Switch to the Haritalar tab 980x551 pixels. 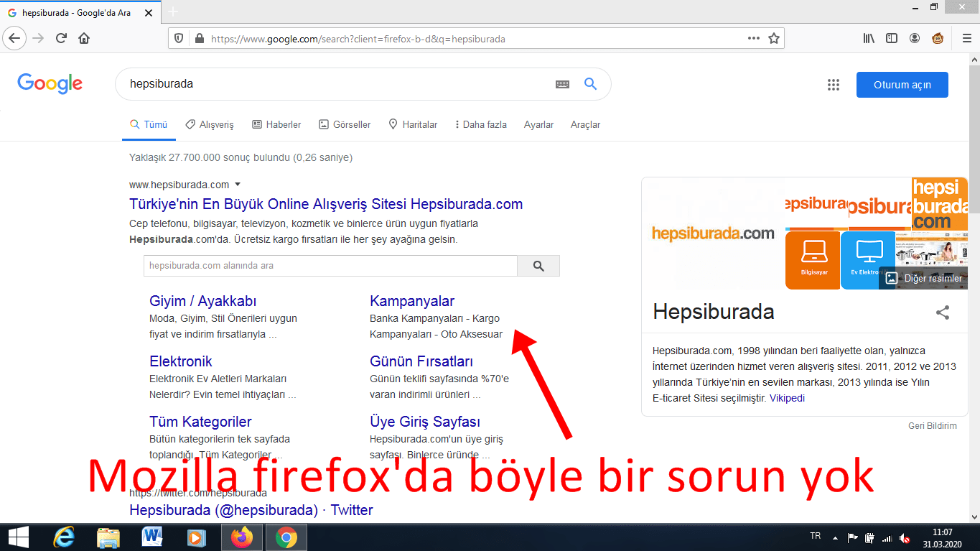pyautogui.click(x=413, y=124)
